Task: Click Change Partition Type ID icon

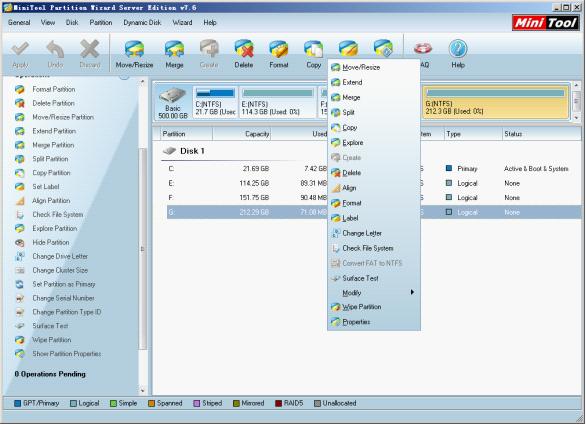Action: pyautogui.click(x=19, y=312)
